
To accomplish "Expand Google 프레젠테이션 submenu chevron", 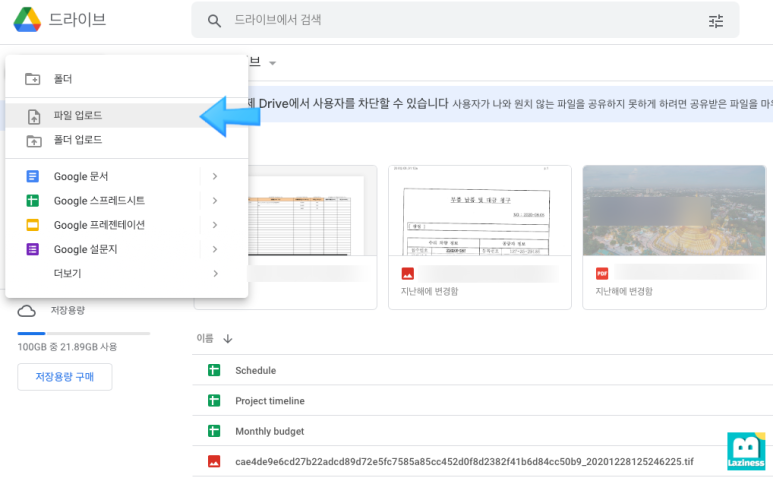I will [x=215, y=225].
